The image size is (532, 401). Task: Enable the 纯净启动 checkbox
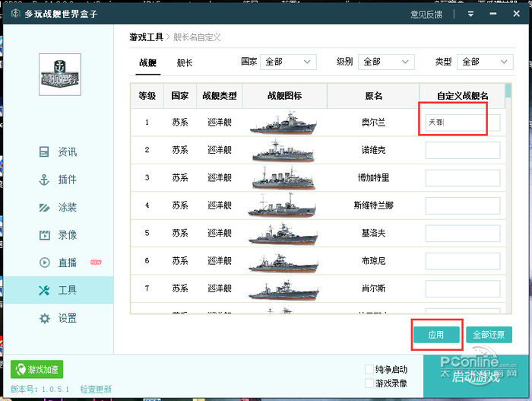[x=369, y=369]
